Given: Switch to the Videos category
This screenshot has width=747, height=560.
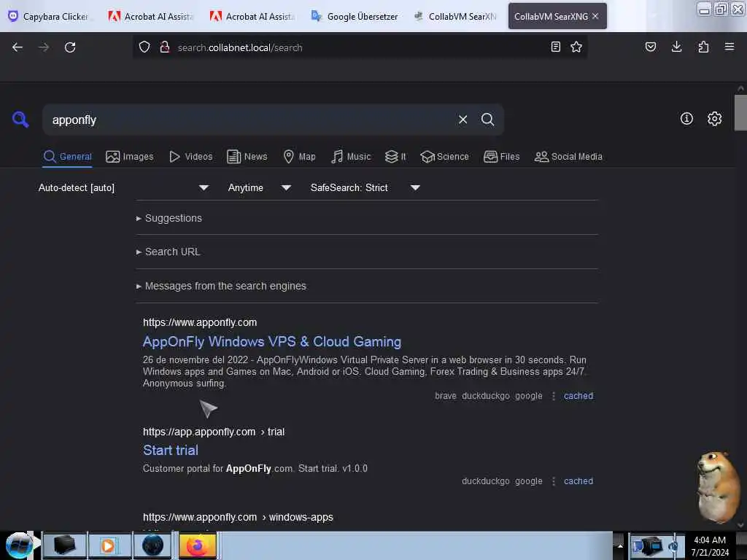Looking at the screenshot, I should point(191,157).
